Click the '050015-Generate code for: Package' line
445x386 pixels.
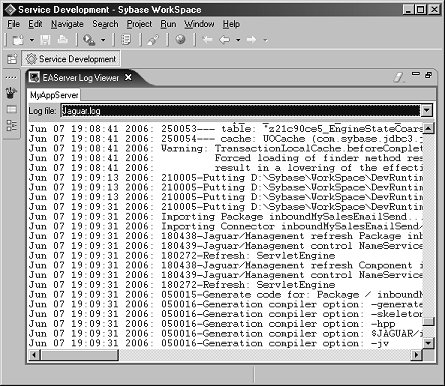click(x=226, y=295)
